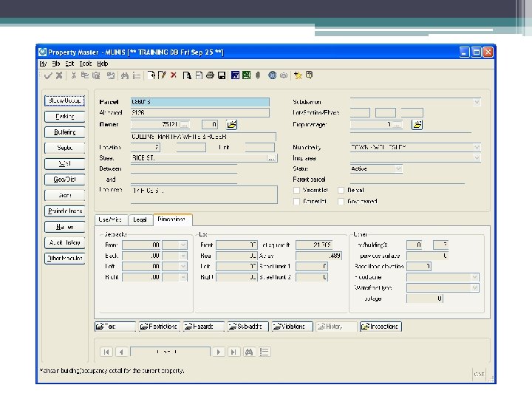The width and height of the screenshot is (532, 399).
Task: Click the binoculars Find icon in the top toolbar
Action: click(125, 75)
